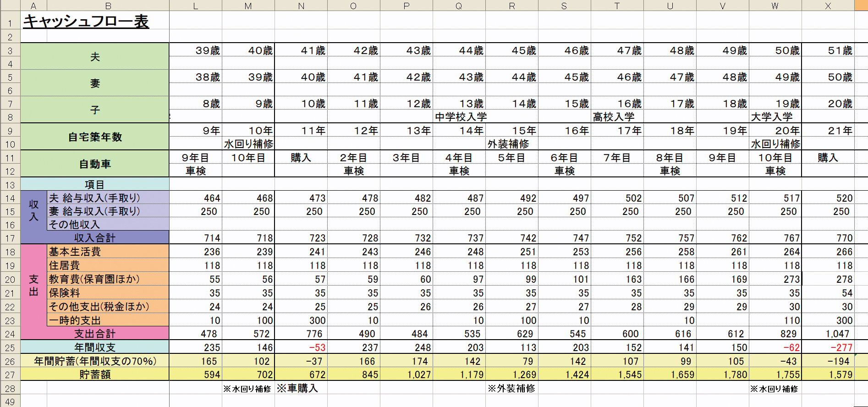The width and height of the screenshot is (868, 407).
Task: Select the 貯蓄額 label cell
Action: click(95, 374)
